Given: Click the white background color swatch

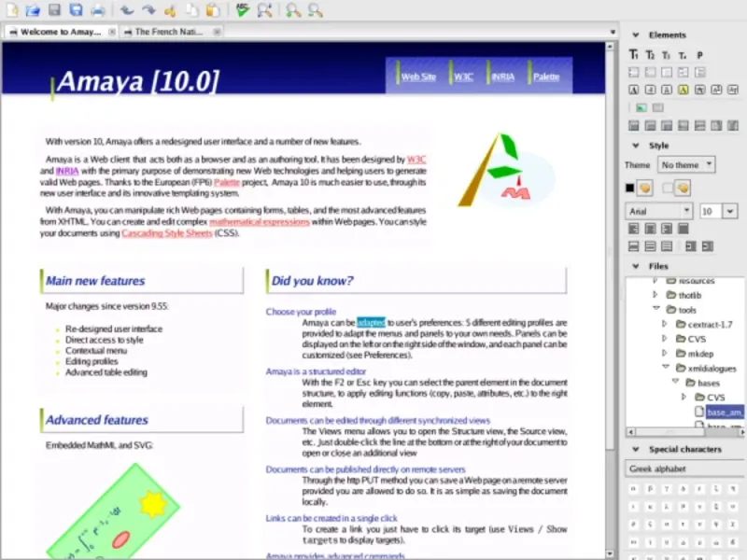Looking at the screenshot, I should point(668,189).
